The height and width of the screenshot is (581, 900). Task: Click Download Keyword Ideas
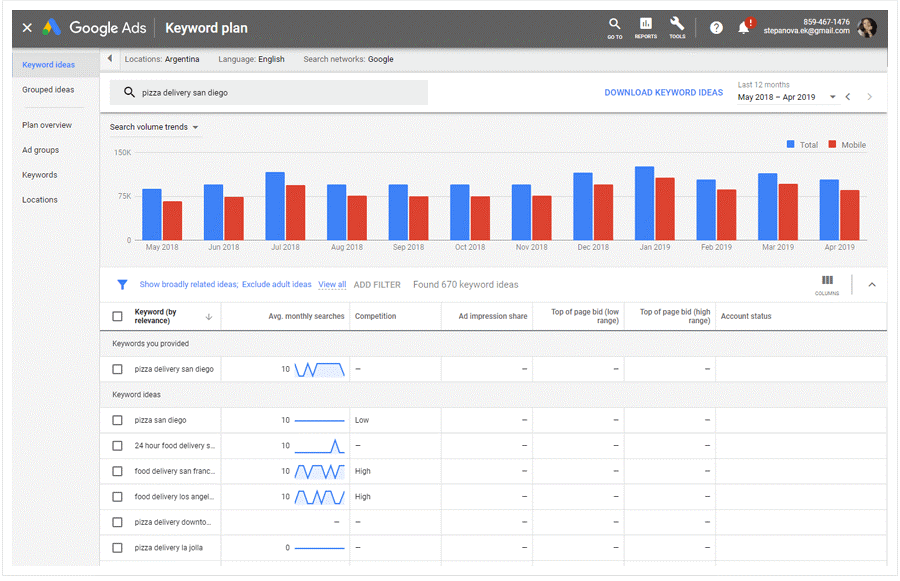click(663, 93)
